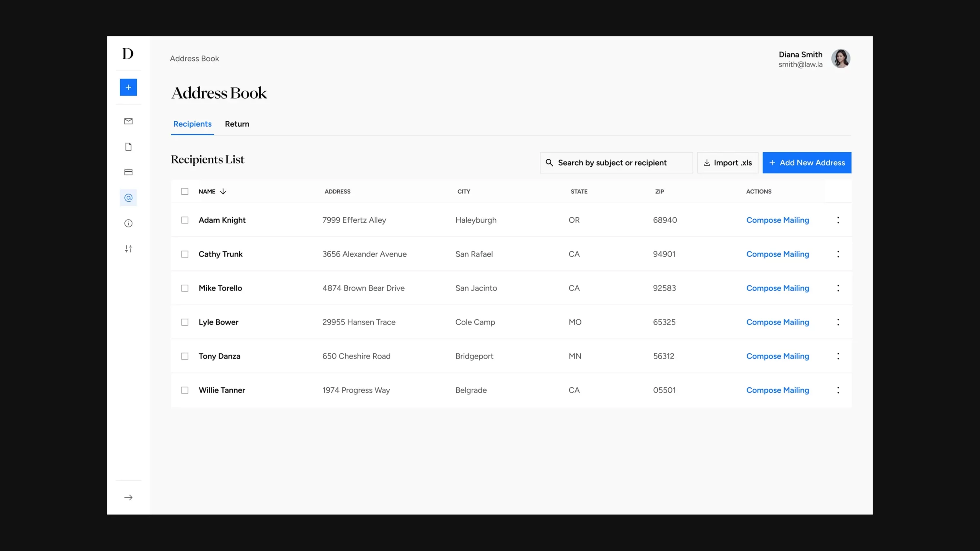The width and height of the screenshot is (980, 551).
Task: Select the Adam Knight row checkbox
Action: click(185, 220)
